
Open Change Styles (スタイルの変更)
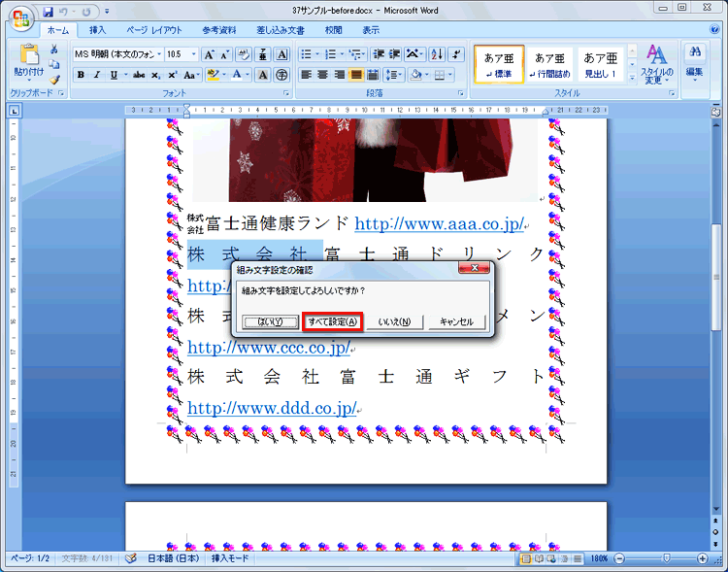tap(656, 65)
